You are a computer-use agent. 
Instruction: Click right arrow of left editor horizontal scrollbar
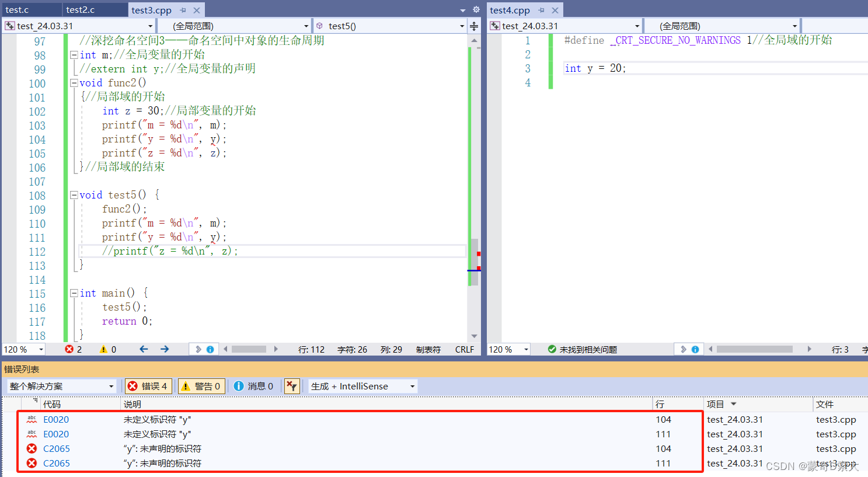[276, 349]
